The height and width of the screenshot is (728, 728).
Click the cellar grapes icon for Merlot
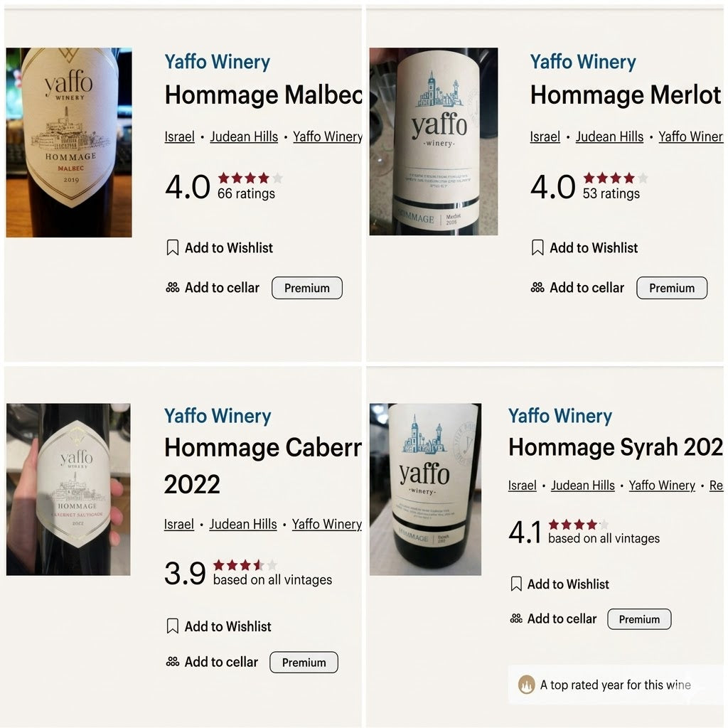tap(537, 288)
